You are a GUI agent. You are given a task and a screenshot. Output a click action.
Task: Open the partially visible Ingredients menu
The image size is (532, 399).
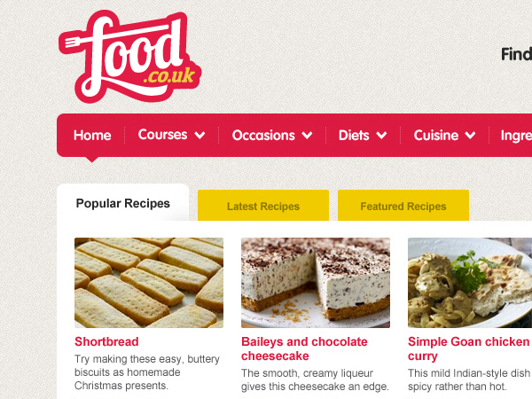tap(516, 136)
